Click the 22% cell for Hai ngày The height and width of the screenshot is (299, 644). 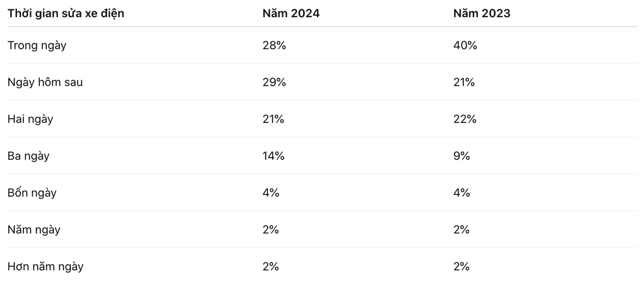point(465,119)
